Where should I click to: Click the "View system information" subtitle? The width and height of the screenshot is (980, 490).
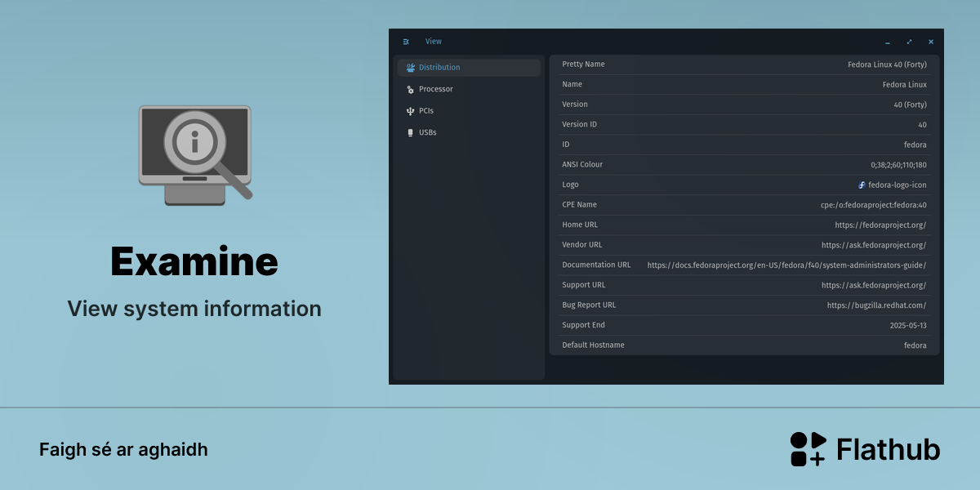pyautogui.click(x=194, y=309)
